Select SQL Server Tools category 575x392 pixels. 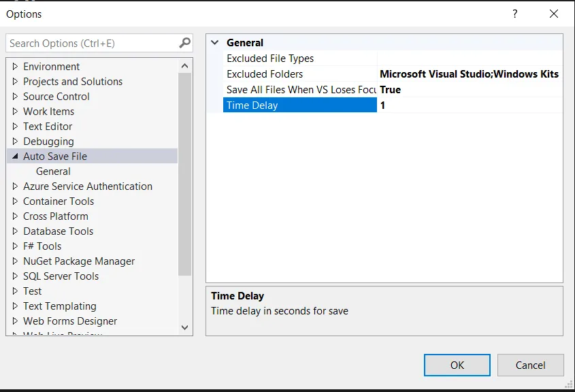[x=61, y=276]
